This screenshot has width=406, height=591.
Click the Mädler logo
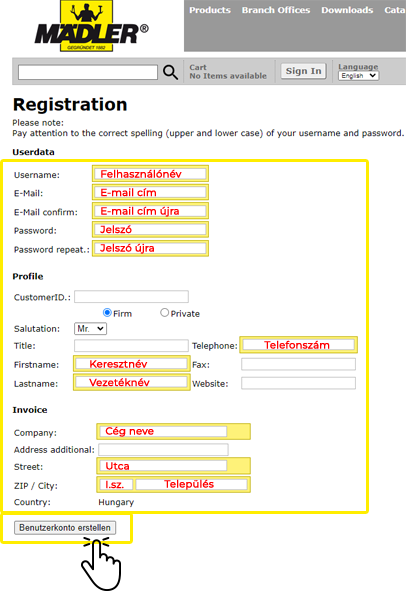pyautogui.click(x=92, y=26)
